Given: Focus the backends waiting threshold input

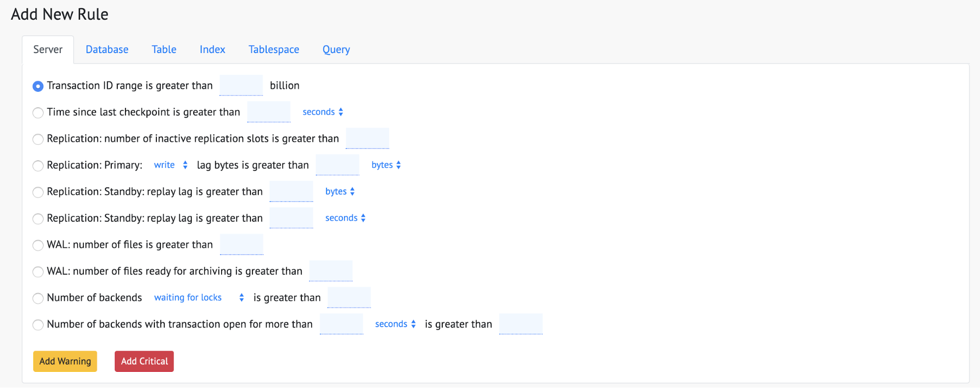Looking at the screenshot, I should 349,297.
